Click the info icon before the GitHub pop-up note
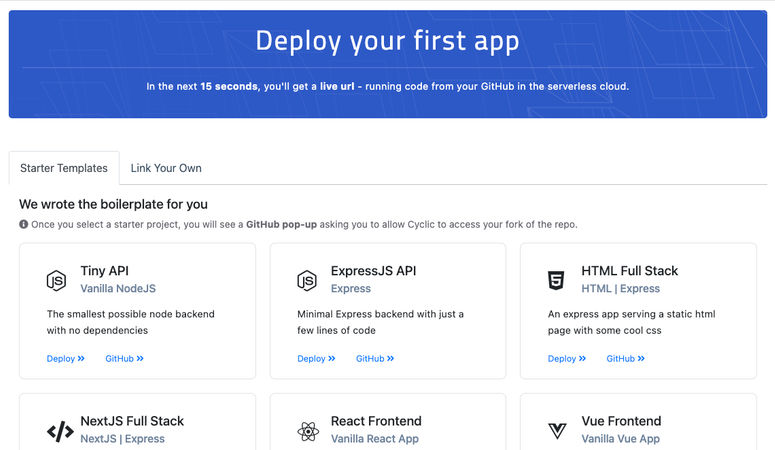Viewport: 775px width, 450px height. (x=23, y=224)
